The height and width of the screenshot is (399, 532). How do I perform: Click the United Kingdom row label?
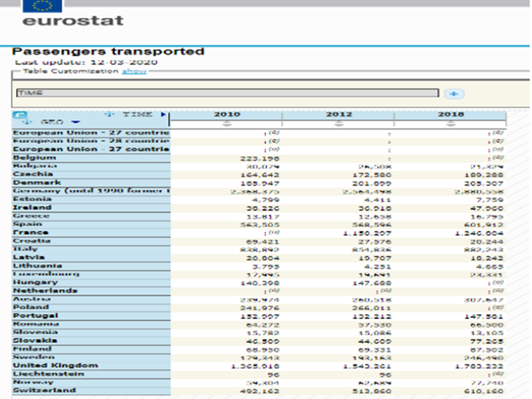[x=56, y=365]
